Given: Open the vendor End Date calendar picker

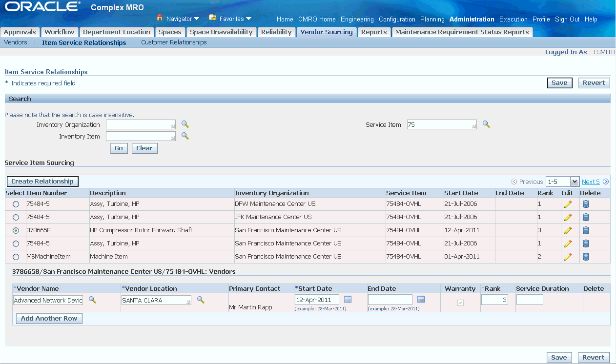Looking at the screenshot, I should click(421, 299).
